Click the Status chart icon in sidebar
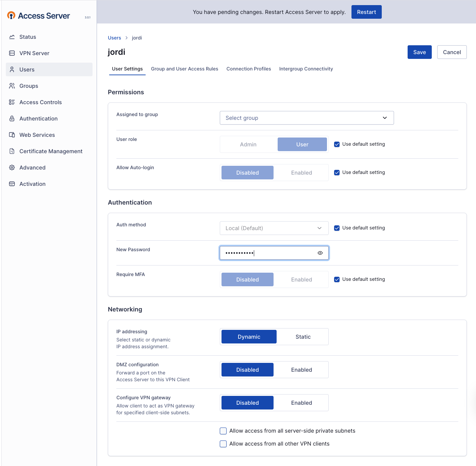 pos(12,37)
